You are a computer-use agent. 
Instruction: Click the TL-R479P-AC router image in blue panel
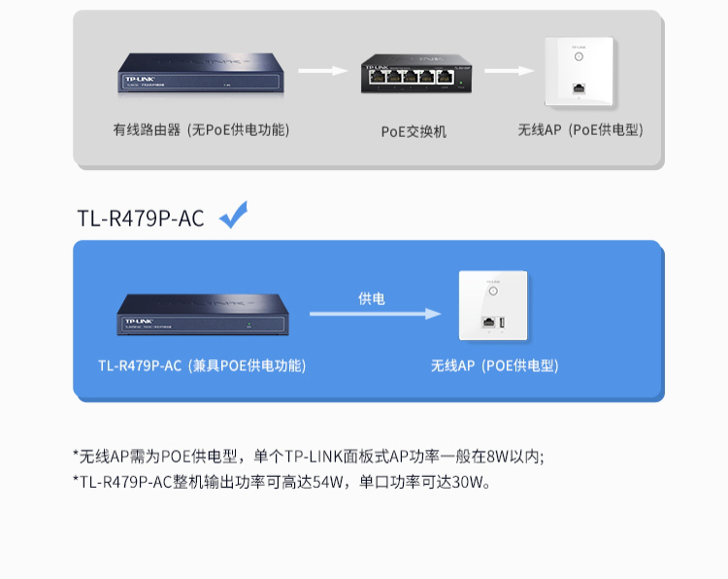[203, 314]
